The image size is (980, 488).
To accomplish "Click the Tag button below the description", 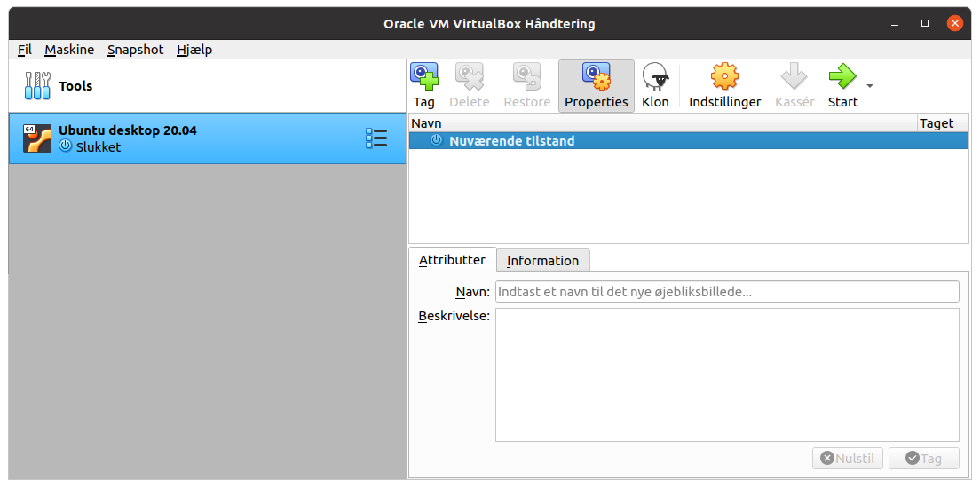I will [x=924, y=458].
